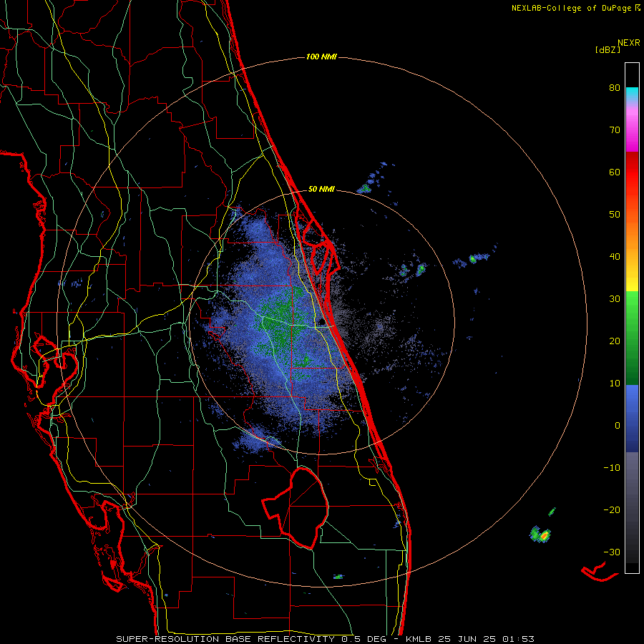Screen dimensions: 644x644
Task: Click the green band of the reflectivity color bar
Action: tap(632, 338)
